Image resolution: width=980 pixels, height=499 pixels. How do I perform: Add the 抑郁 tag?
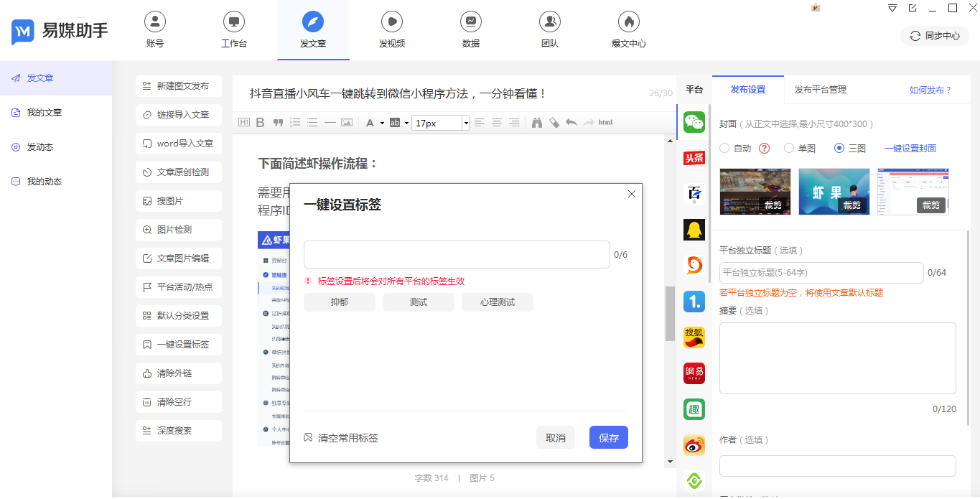click(340, 302)
